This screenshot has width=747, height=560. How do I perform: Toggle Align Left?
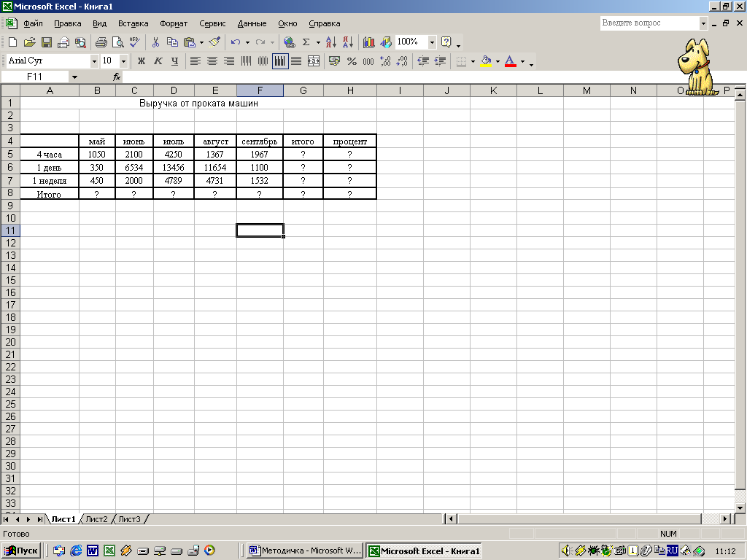click(196, 61)
